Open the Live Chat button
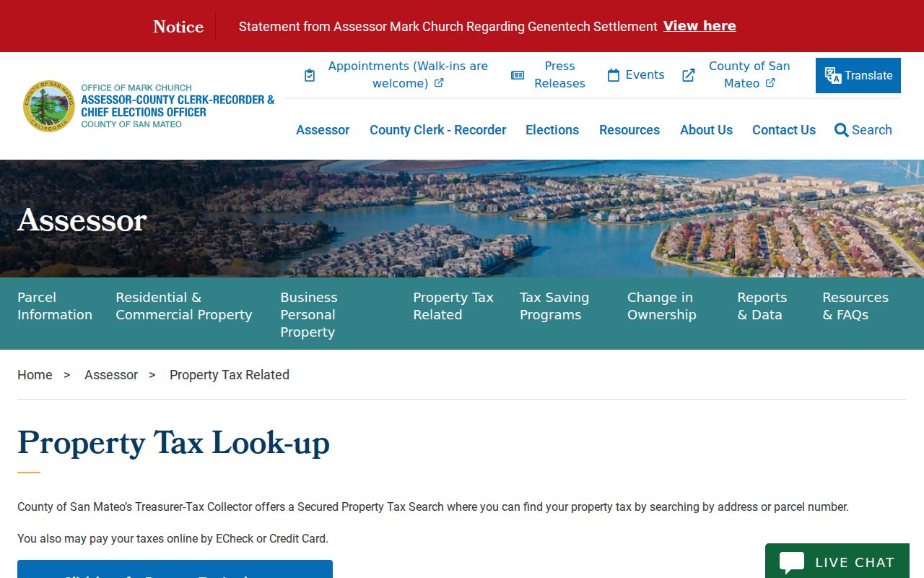924x578 pixels. (x=837, y=561)
